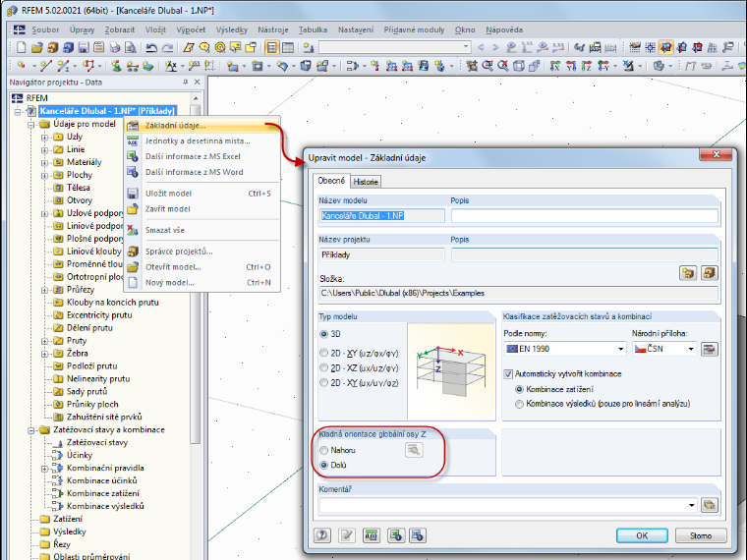Click the Redo arrow in toolbar
The image size is (747, 560).
167,47
